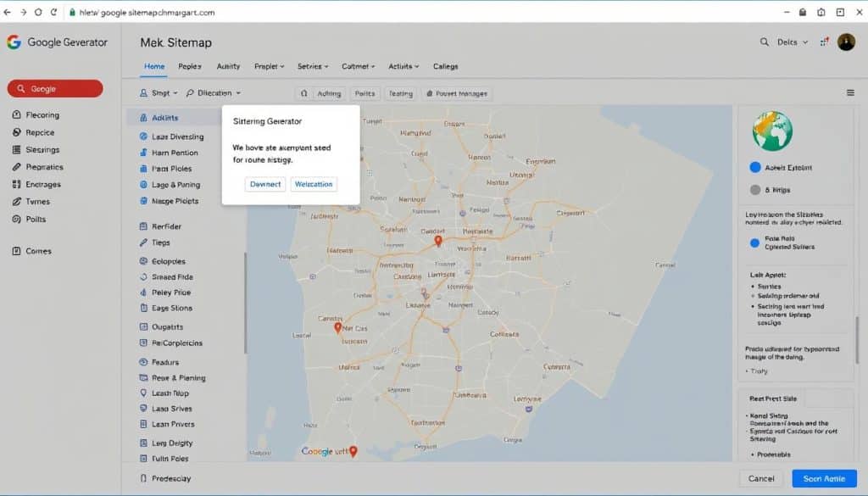Switch to the Peples tab
Viewport: 868px width, 496px height.
[190, 66]
